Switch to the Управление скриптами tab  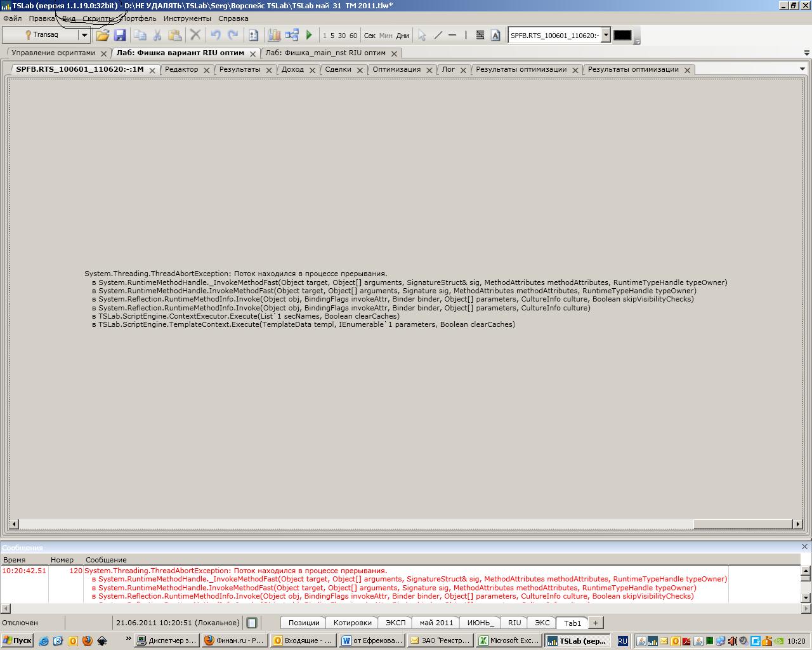pyautogui.click(x=53, y=53)
